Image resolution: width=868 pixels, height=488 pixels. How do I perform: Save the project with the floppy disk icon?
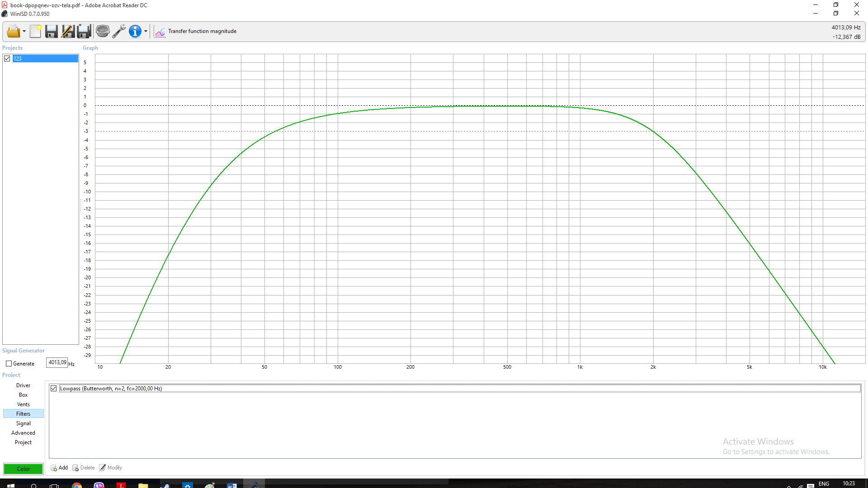[52, 31]
